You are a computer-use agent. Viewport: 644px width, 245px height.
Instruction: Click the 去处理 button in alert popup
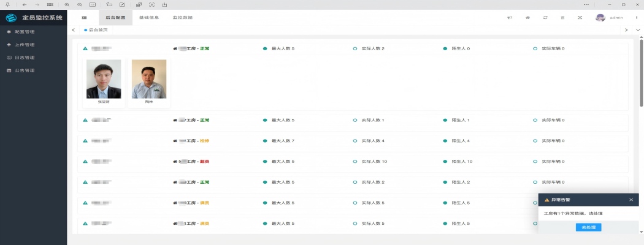tap(588, 227)
